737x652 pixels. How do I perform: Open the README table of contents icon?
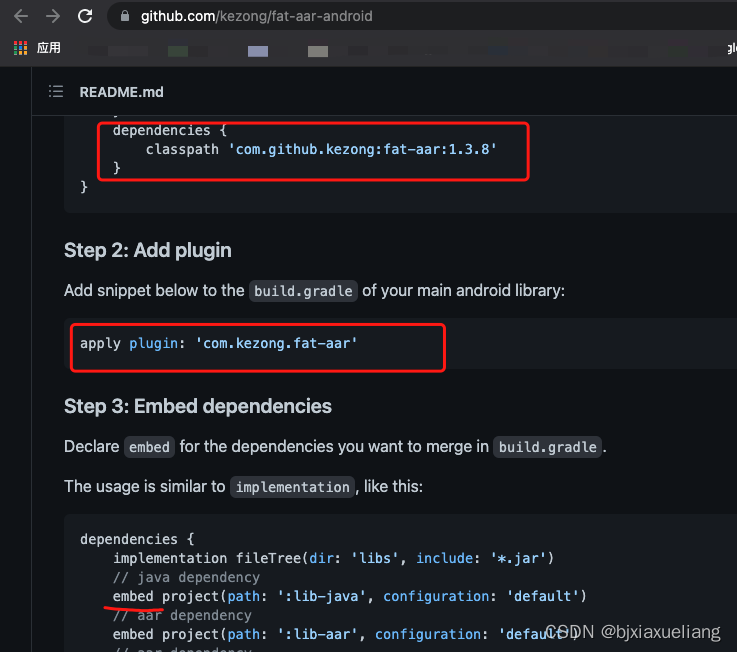tap(56, 92)
